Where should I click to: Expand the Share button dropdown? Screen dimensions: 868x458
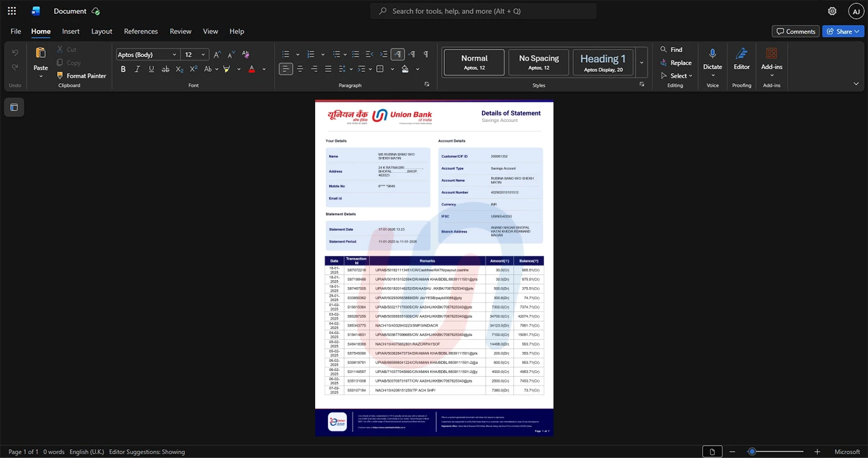coord(858,31)
